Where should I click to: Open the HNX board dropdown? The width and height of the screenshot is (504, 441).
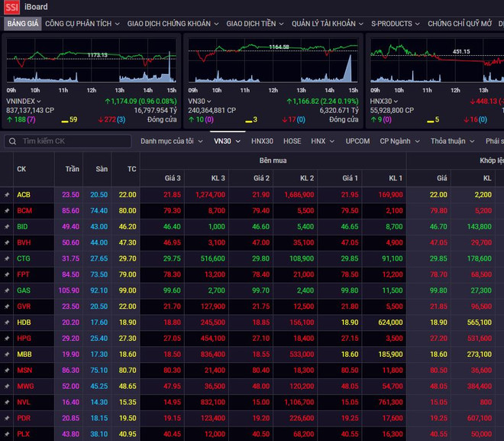pyautogui.click(x=323, y=141)
